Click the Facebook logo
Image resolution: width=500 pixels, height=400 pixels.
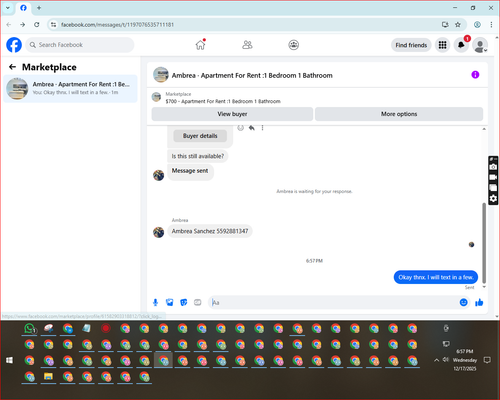[x=14, y=45]
